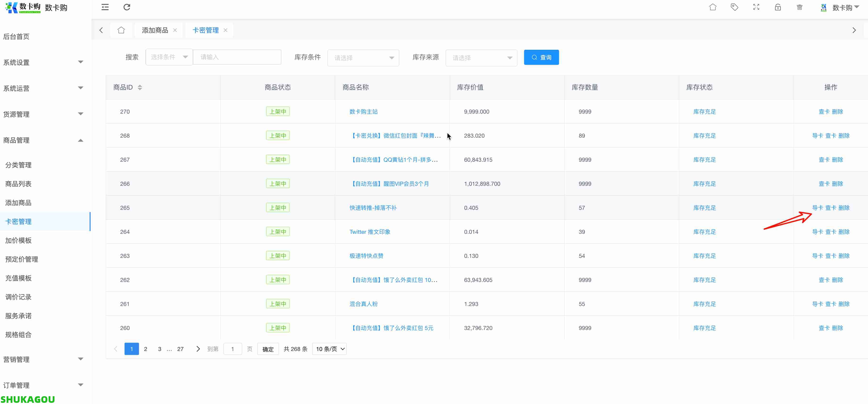Click the 查询 search button
The width and height of the screenshot is (868, 404).
click(541, 57)
